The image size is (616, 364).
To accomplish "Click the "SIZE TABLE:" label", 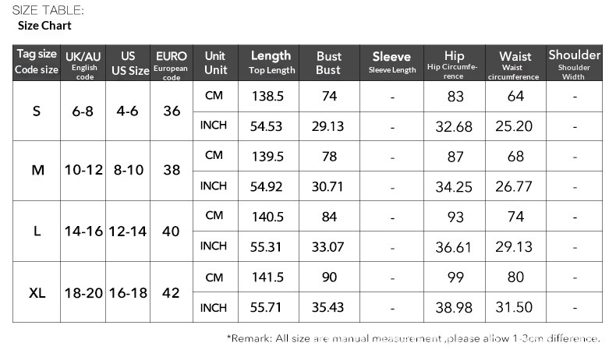I will (48, 10).
